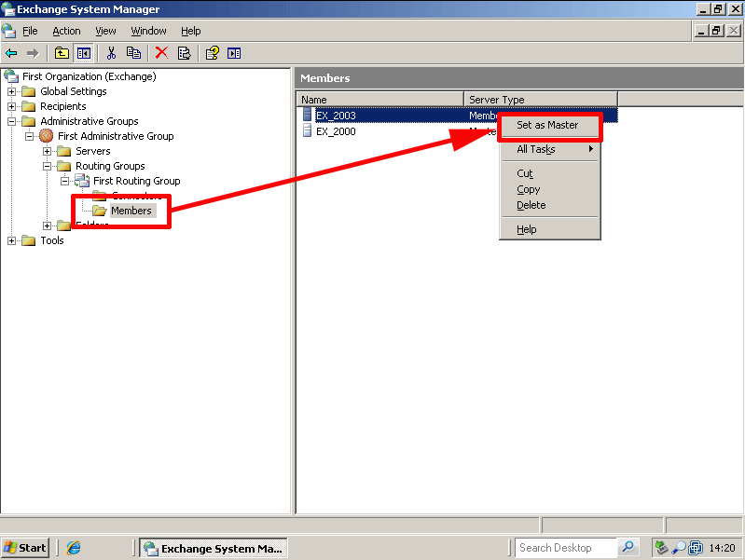The width and height of the screenshot is (745, 560).
Task: Select First Routing Group tree item
Action: click(x=137, y=181)
